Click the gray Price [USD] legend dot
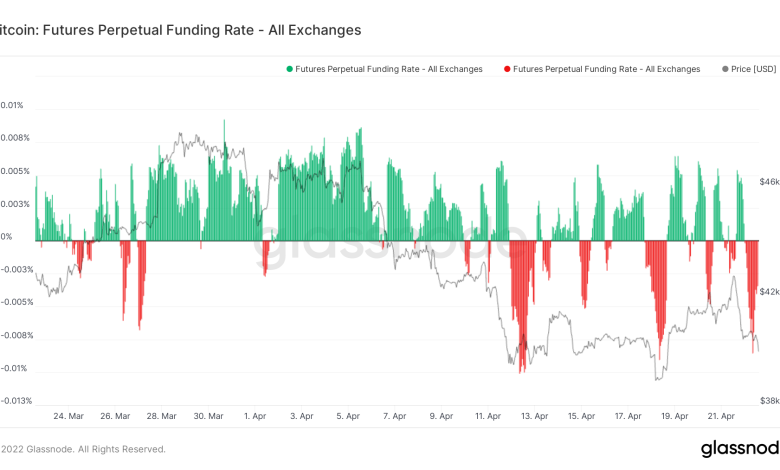The height and width of the screenshot is (470, 780). click(x=724, y=69)
